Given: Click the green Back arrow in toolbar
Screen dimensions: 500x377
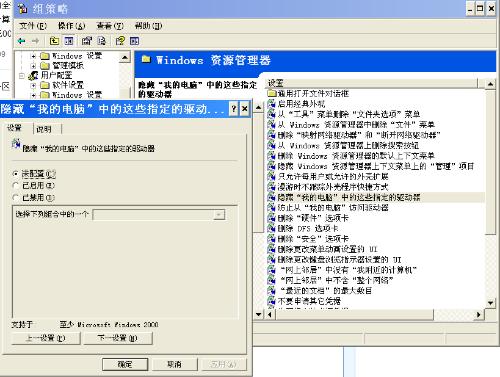Looking at the screenshot, I should click(x=22, y=41).
